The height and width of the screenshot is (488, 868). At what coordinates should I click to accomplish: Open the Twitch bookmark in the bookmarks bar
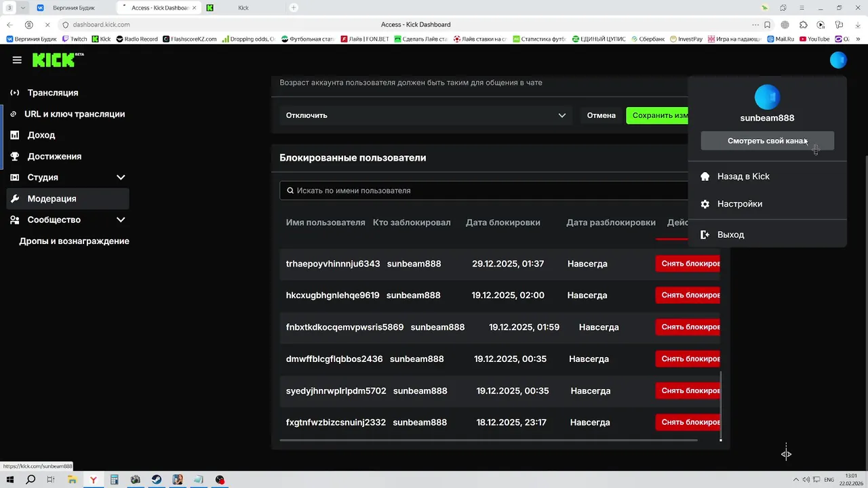click(75, 39)
